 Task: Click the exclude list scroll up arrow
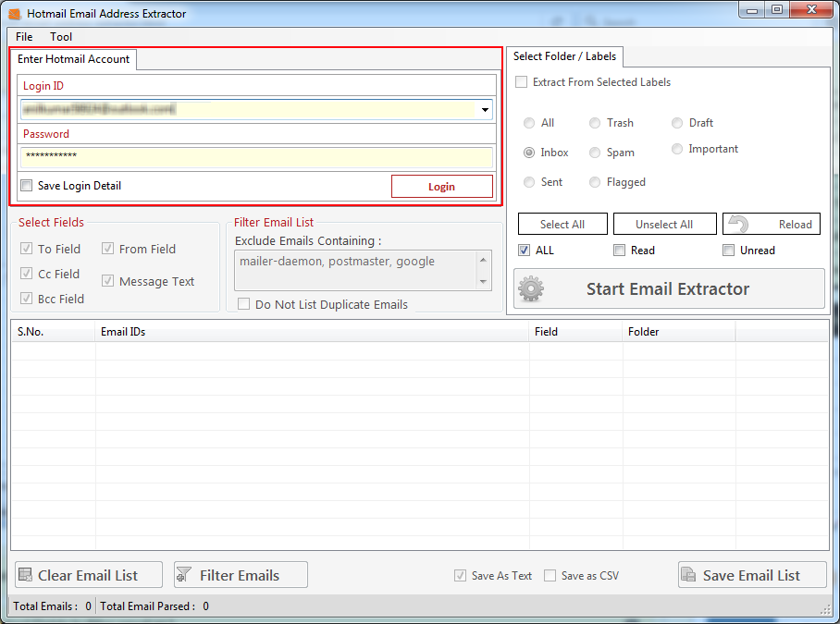[483, 260]
